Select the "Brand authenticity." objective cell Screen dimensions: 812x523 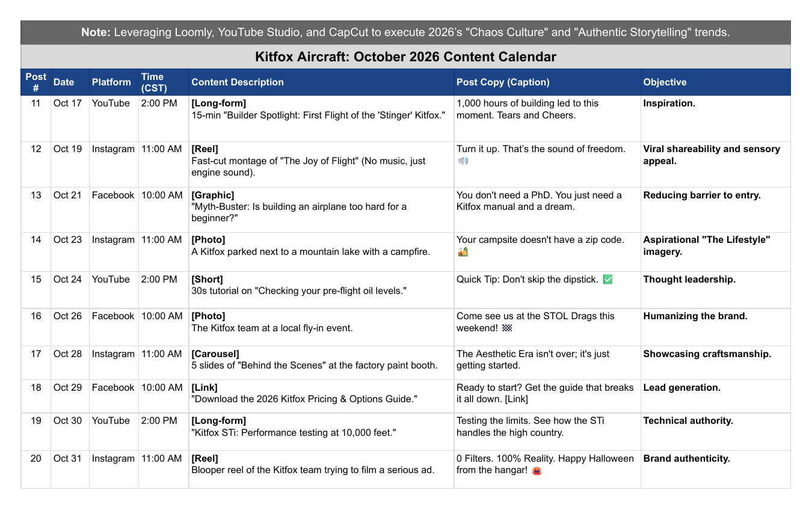point(716,469)
